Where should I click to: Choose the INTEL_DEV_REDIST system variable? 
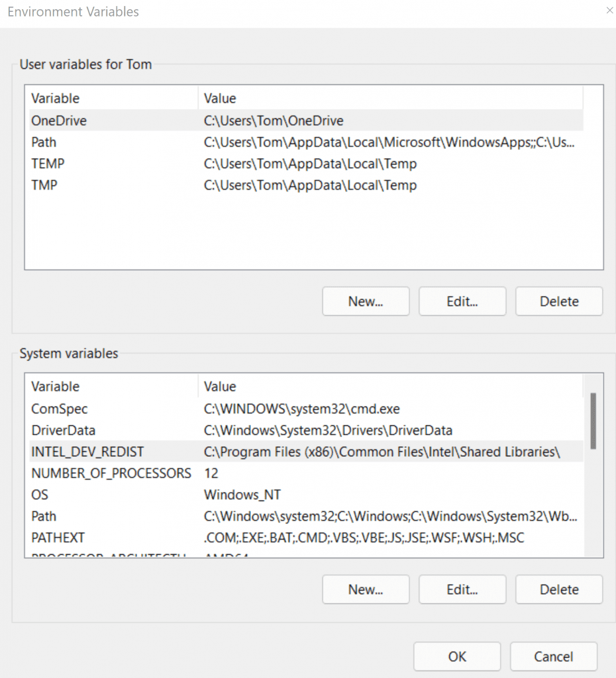pyautogui.click(x=87, y=452)
